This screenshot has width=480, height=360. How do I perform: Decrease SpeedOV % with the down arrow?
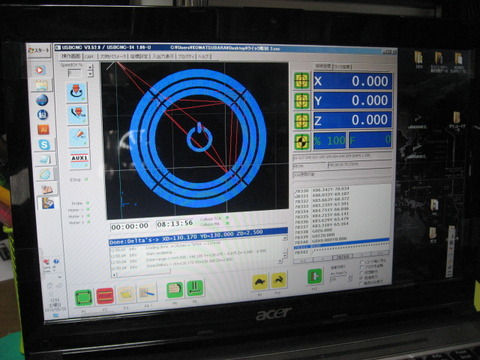pyautogui.click(x=90, y=74)
